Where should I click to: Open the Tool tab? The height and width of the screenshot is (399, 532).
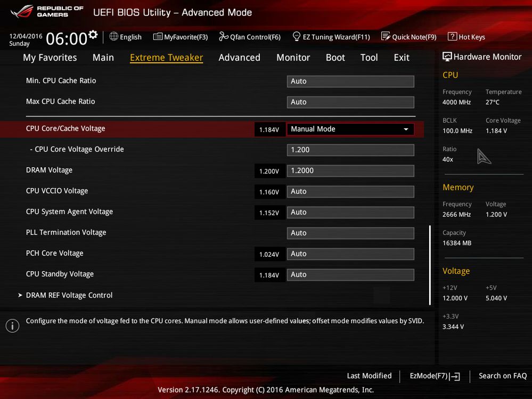[x=369, y=58]
